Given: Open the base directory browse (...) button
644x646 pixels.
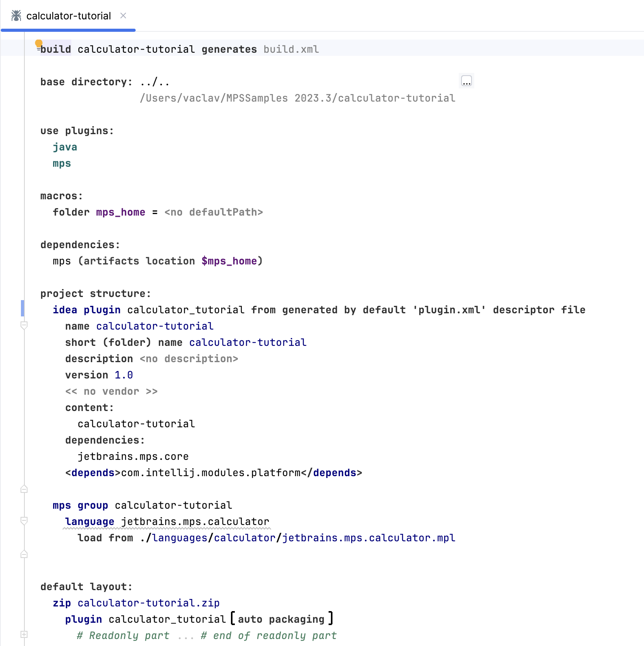Looking at the screenshot, I should (466, 81).
